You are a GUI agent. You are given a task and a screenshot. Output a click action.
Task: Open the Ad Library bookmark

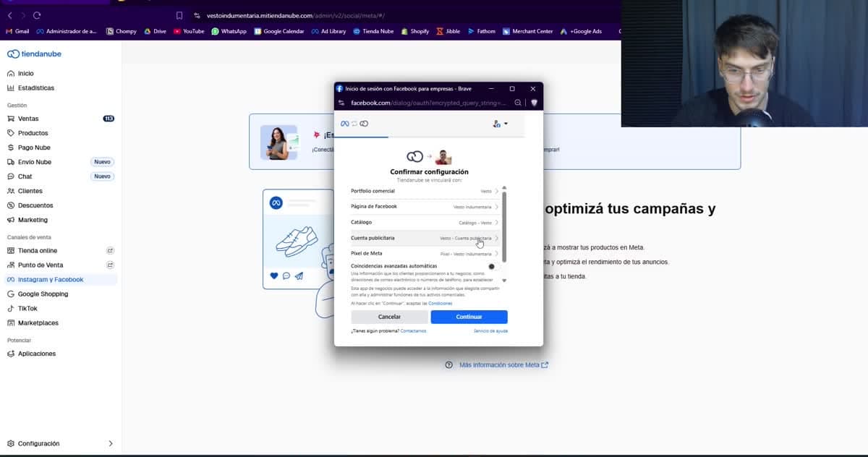click(x=328, y=31)
